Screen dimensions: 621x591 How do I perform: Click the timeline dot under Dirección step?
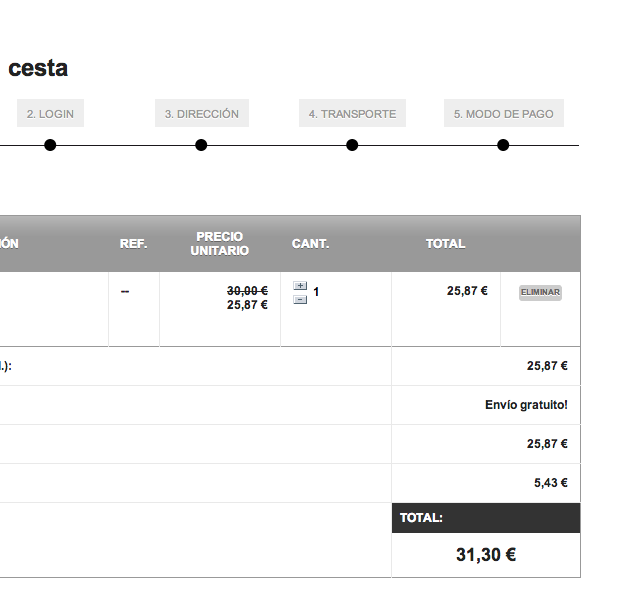click(201, 146)
